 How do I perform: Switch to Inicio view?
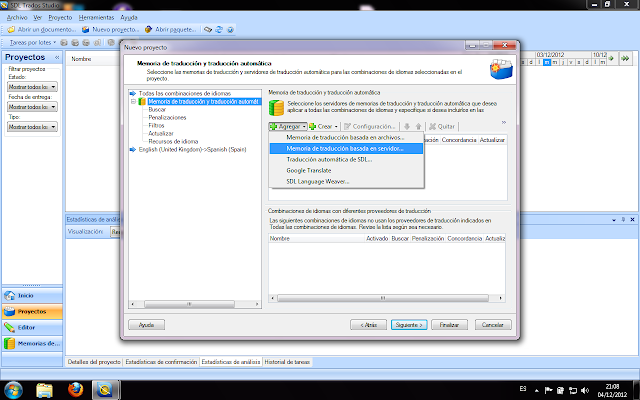[32, 295]
